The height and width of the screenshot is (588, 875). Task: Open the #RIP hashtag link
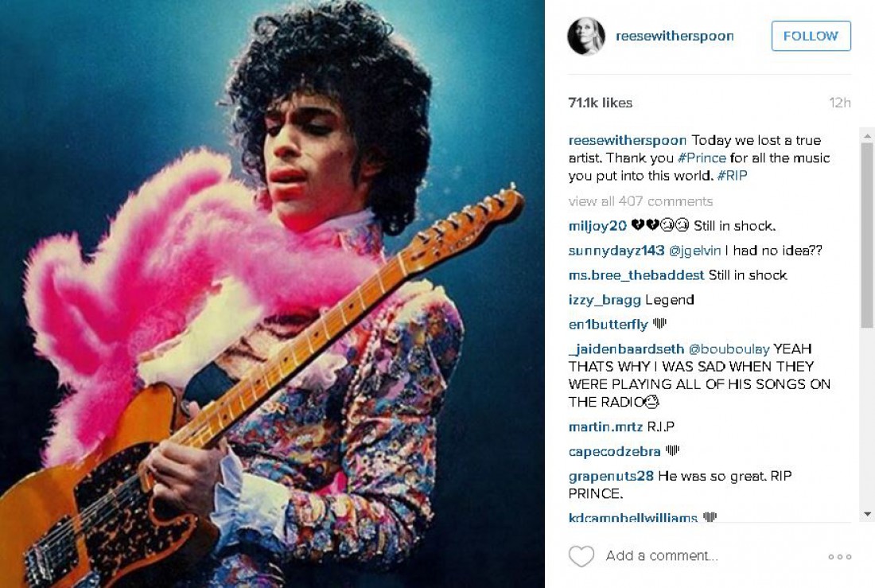pos(732,176)
